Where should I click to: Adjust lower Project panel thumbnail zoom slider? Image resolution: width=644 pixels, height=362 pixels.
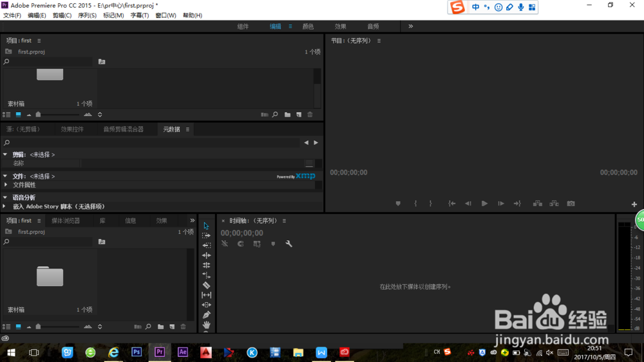[38, 327]
